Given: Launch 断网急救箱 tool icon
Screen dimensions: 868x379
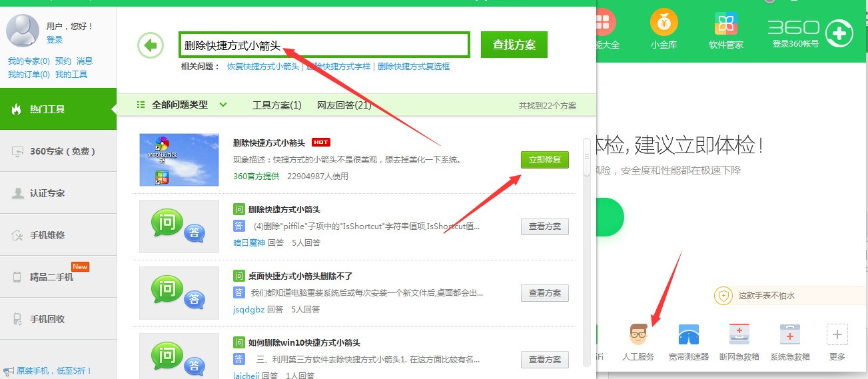Looking at the screenshot, I should coord(739,334).
